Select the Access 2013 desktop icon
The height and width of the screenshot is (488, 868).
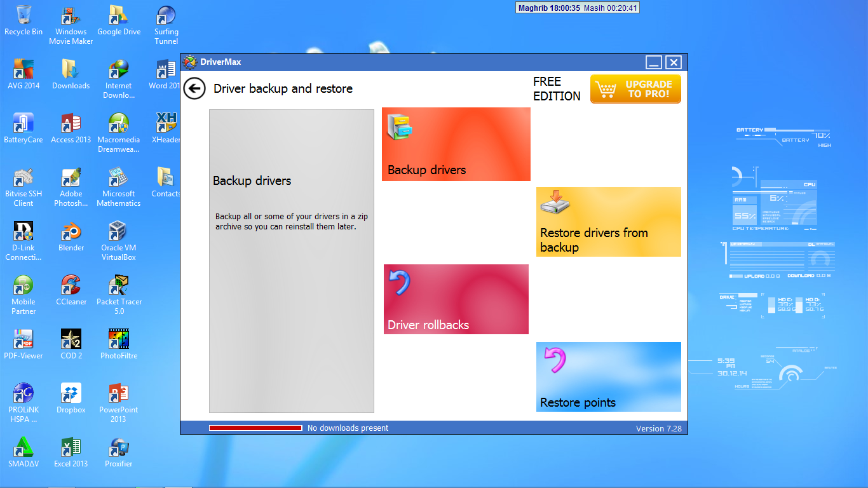click(x=71, y=128)
